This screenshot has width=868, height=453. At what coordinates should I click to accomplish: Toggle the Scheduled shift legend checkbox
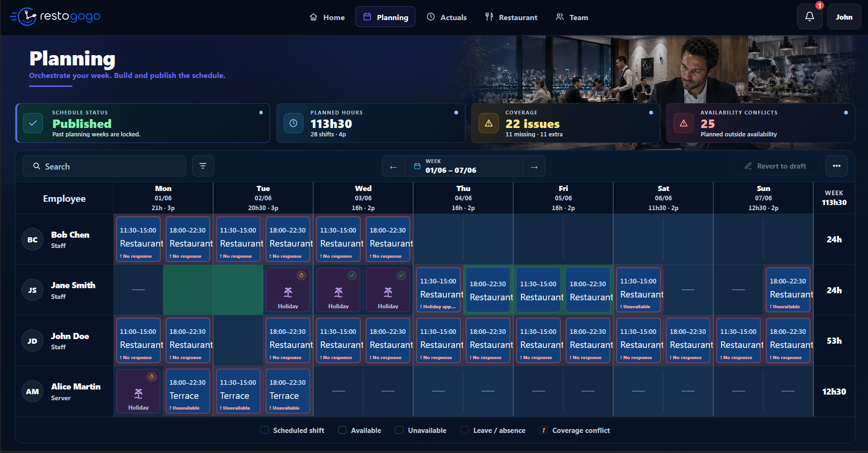point(265,430)
